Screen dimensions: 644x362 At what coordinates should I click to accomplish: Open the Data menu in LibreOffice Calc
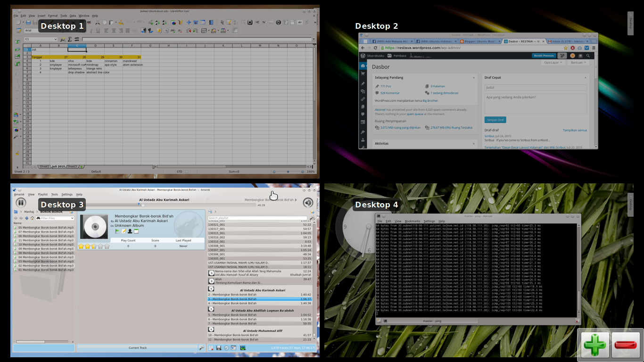pyautogui.click(x=73, y=16)
